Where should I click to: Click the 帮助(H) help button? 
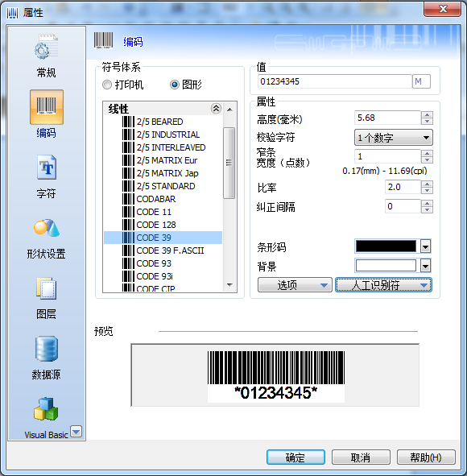[426, 457]
